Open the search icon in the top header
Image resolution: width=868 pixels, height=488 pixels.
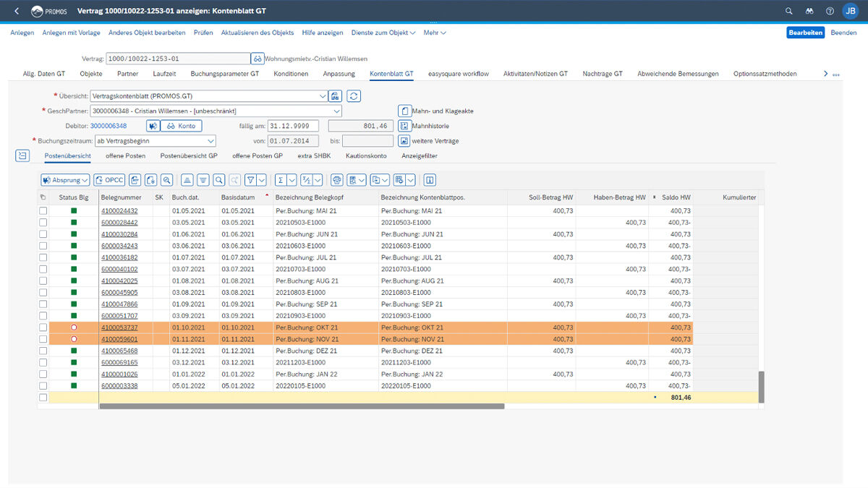(x=789, y=12)
